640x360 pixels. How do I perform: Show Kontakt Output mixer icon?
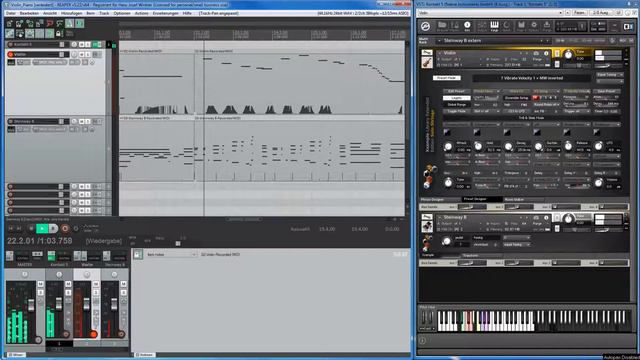pos(481,27)
